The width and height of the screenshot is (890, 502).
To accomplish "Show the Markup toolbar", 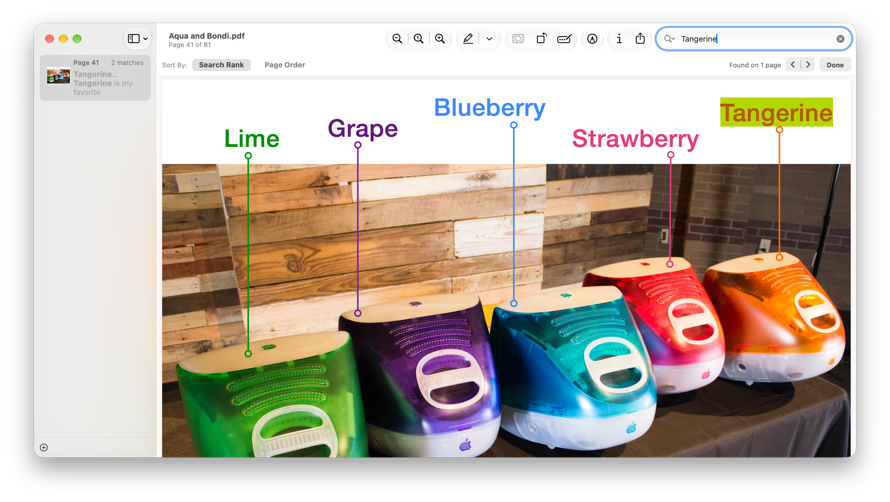I will click(592, 39).
